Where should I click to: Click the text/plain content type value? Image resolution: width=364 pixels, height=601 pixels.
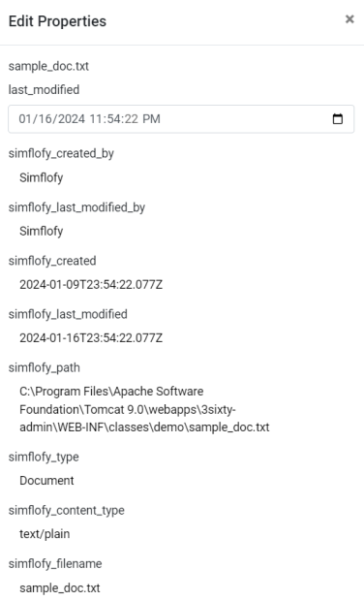point(45,534)
